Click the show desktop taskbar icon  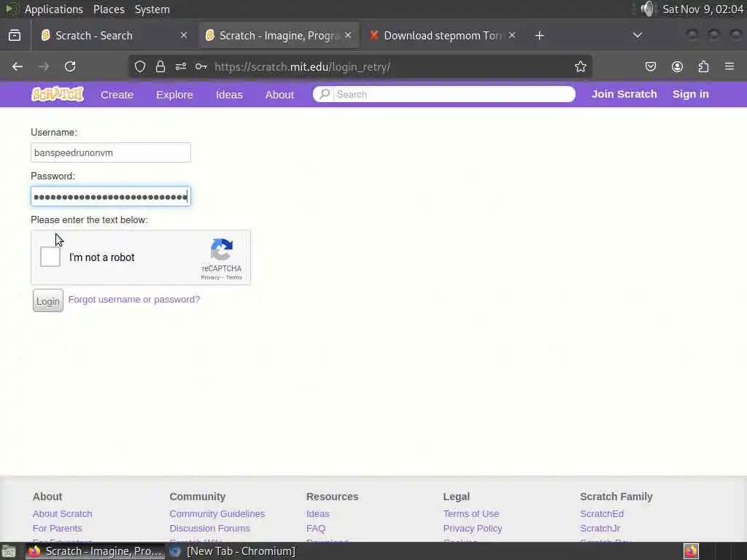[9, 551]
